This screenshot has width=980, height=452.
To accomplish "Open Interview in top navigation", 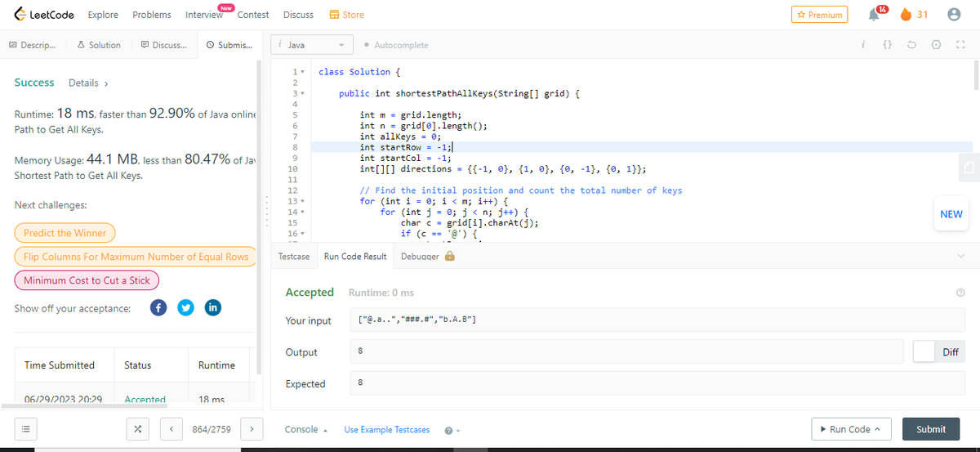I will pyautogui.click(x=204, y=15).
